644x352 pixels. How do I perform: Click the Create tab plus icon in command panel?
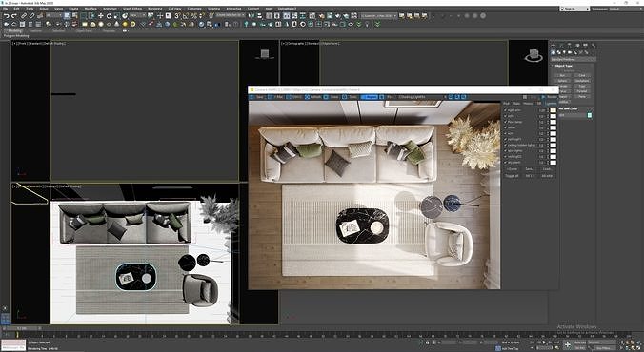tap(553, 45)
